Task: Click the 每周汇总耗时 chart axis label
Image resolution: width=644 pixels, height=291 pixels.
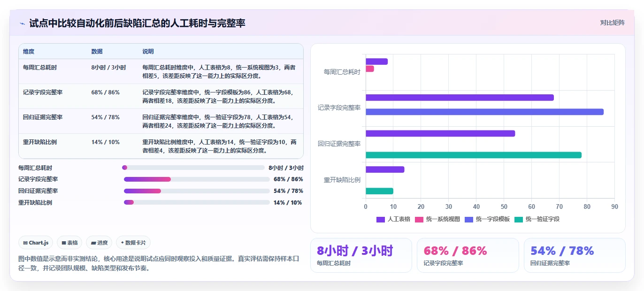Action: pos(342,72)
